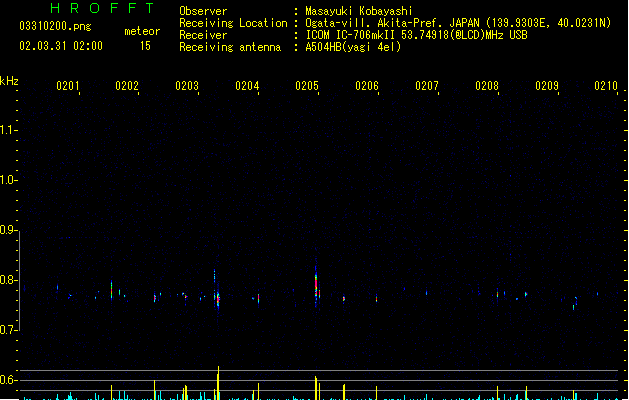Click the tallest yellow intensity spike after 0203
The image size is (629, 400).
pyautogui.click(x=218, y=383)
